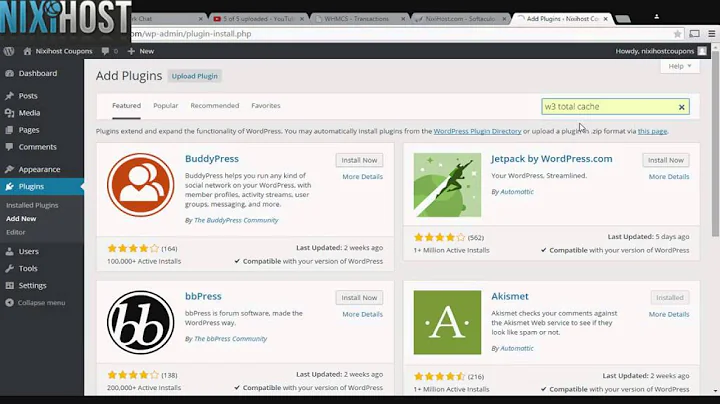Click the bbPress plugin logo
The width and height of the screenshot is (720, 404).
pos(141,322)
